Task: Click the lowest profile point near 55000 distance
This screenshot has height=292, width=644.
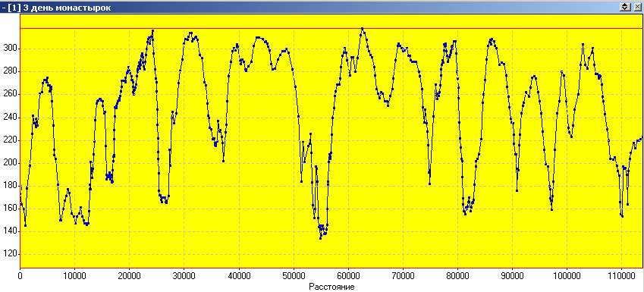Action: click(320, 238)
